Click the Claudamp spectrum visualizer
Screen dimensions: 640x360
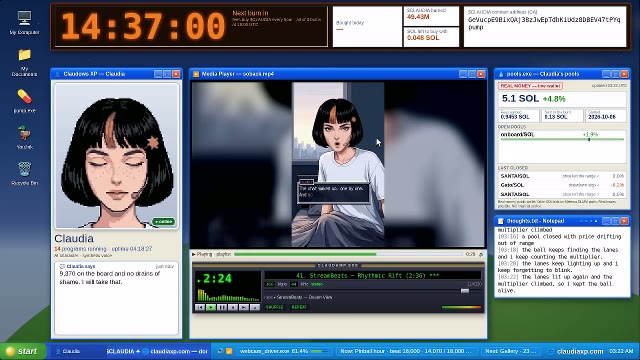(x=228, y=295)
